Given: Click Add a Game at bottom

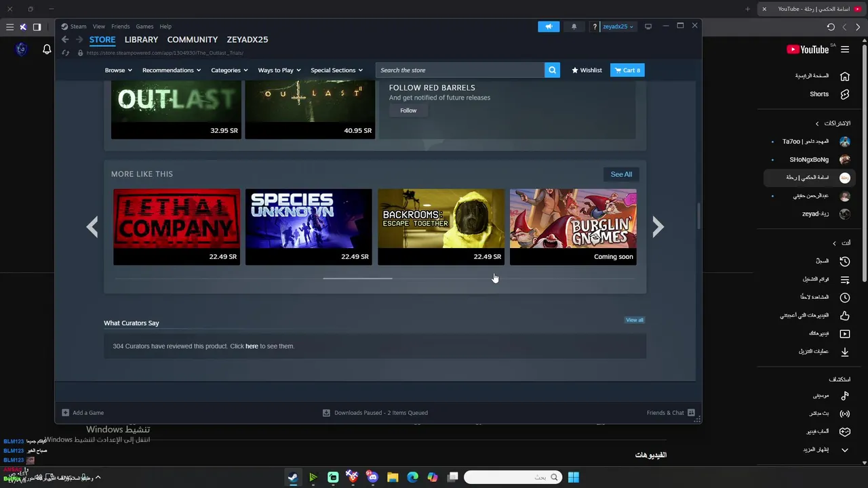Looking at the screenshot, I should 83,413.
